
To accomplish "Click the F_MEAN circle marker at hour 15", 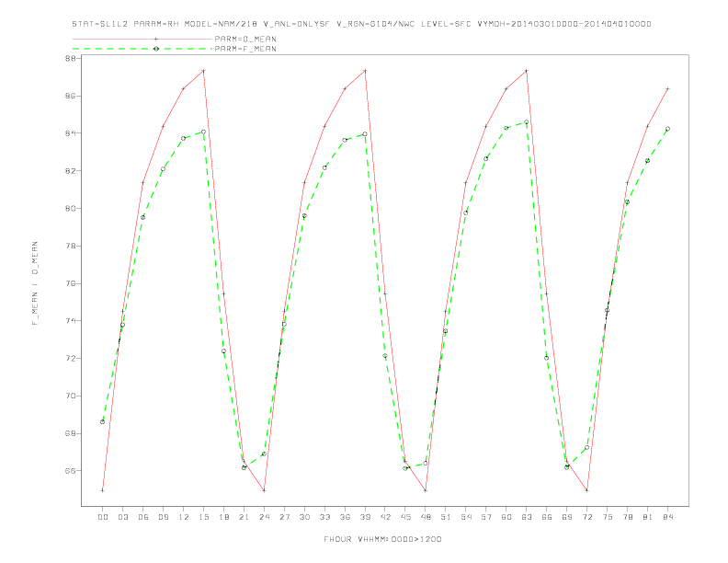I will click(x=203, y=132).
